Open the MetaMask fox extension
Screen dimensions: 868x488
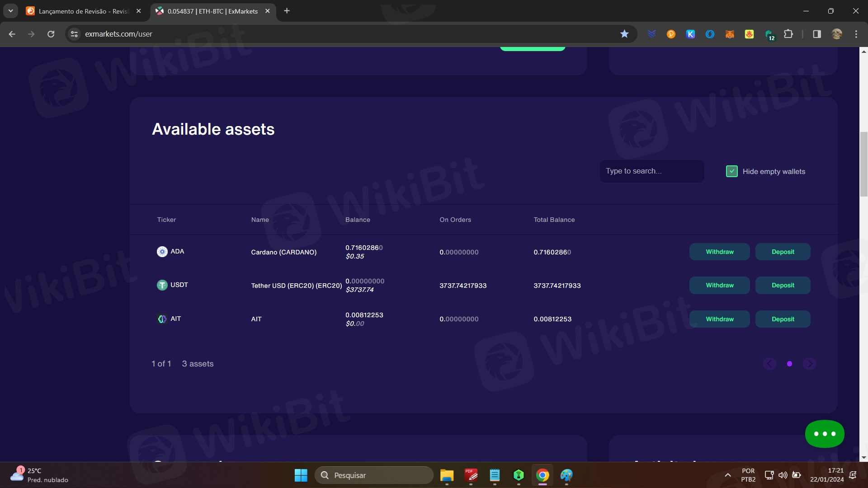(x=730, y=34)
